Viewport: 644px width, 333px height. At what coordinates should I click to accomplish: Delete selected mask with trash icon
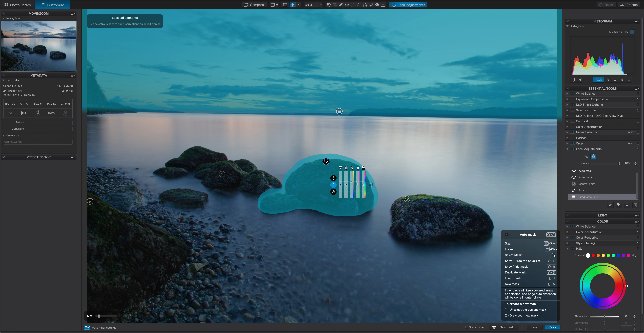[635, 205]
